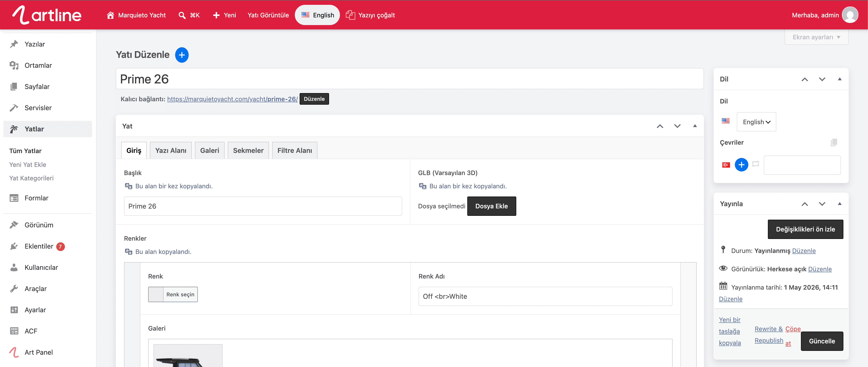
Task: Click the Renk seçin color swatch
Action: [x=173, y=294]
